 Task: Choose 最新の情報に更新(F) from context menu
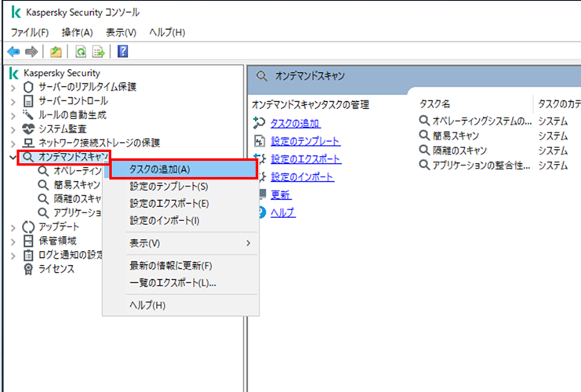pos(181,266)
